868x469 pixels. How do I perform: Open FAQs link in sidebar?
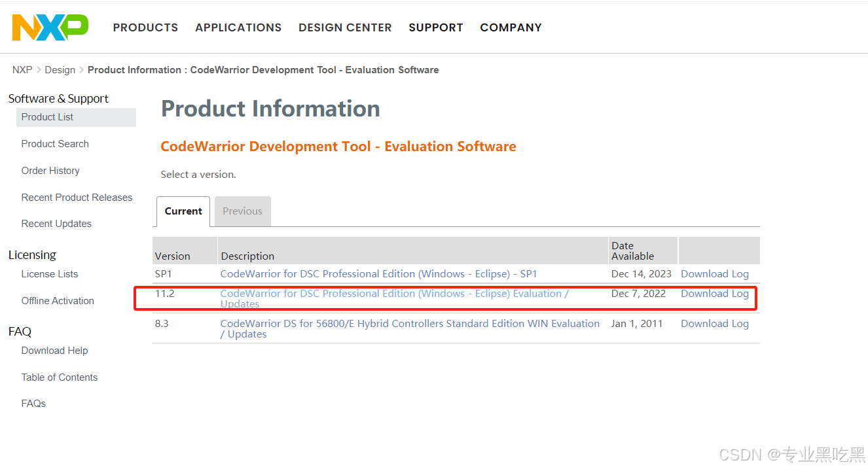33,404
